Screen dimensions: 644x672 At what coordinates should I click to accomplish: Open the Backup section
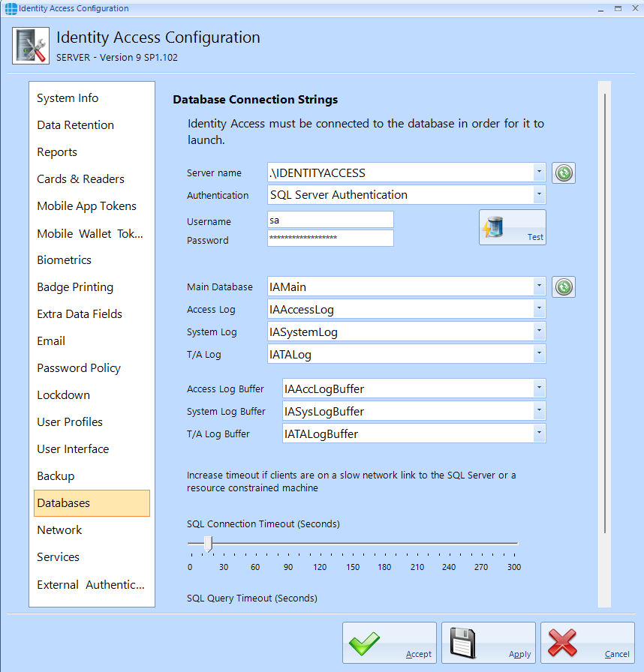point(92,476)
